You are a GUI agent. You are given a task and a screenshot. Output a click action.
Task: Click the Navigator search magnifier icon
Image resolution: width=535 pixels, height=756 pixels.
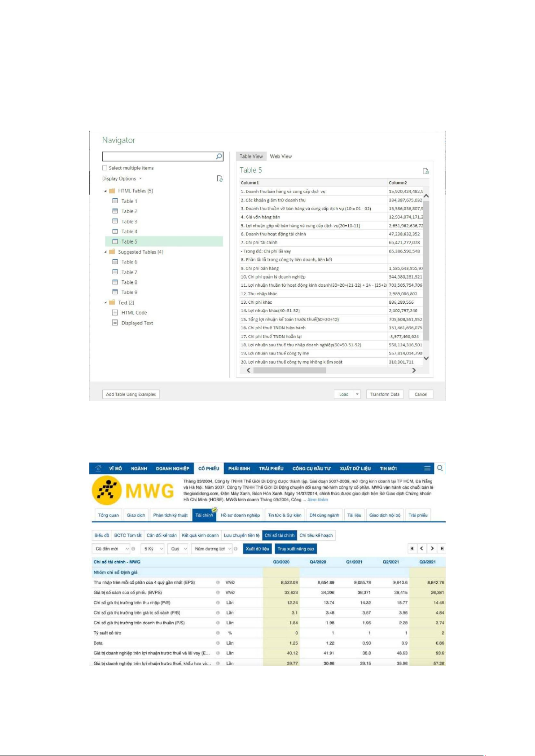219,156
